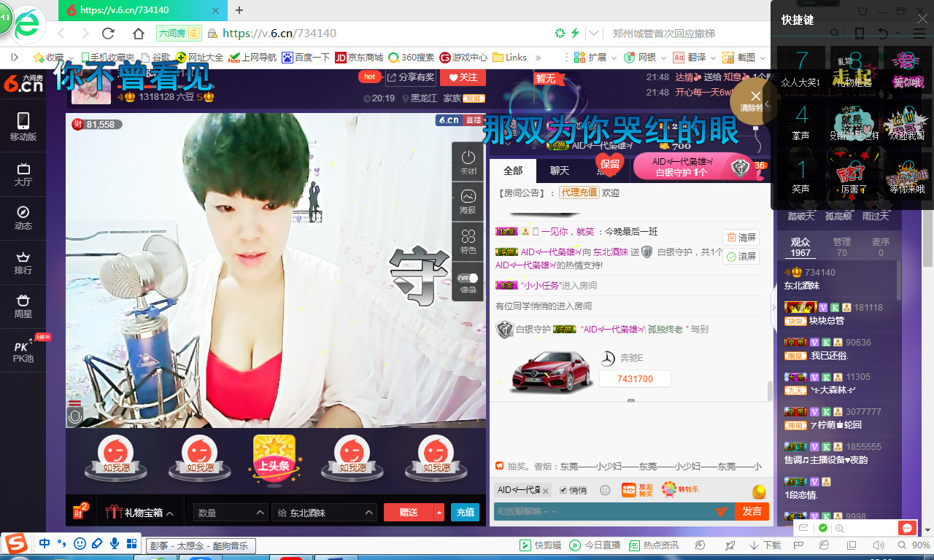The height and width of the screenshot is (560, 934).
Task: Open 百度一下 bookmark
Action: 306,57
